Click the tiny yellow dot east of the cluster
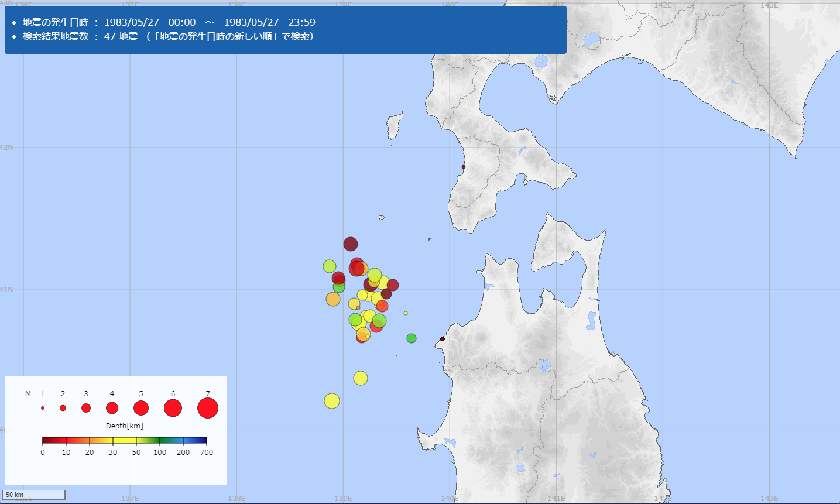Viewport: 840px width, 504px height. pos(406,313)
